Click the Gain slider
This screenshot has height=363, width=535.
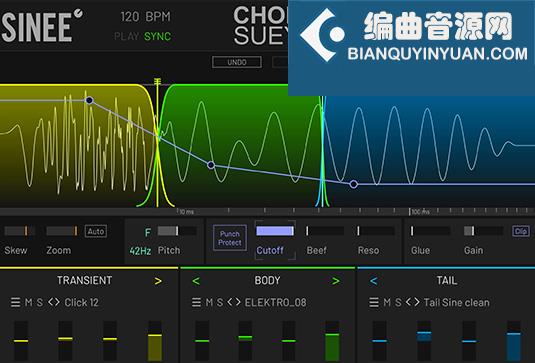pyautogui.click(x=483, y=231)
